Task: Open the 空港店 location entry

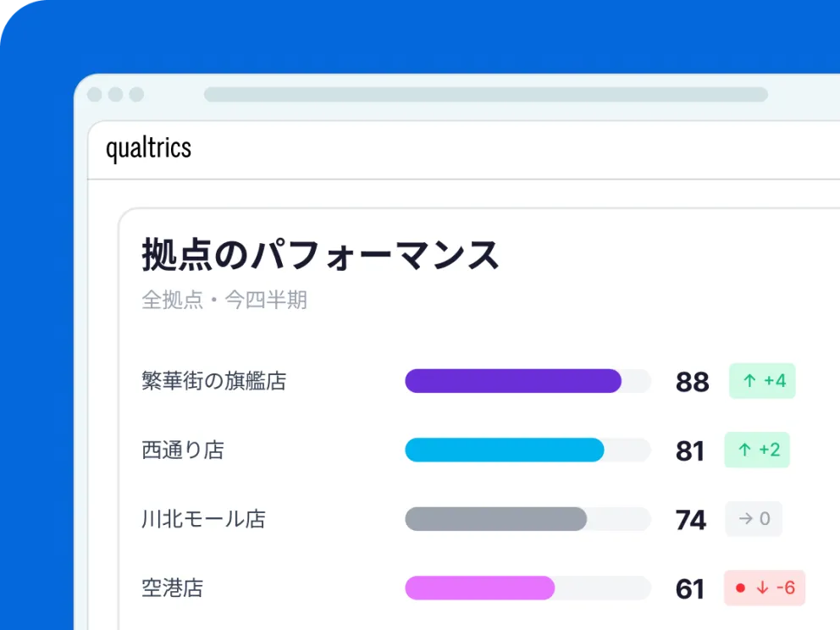Action: [173, 588]
